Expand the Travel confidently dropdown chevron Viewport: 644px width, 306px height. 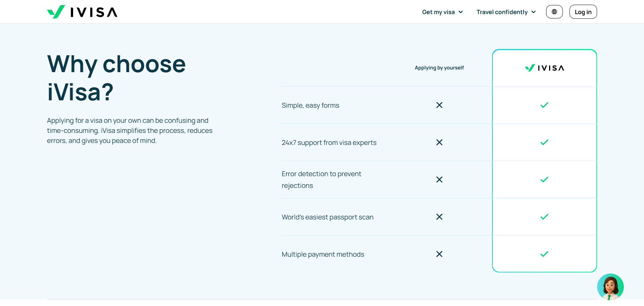point(534,12)
